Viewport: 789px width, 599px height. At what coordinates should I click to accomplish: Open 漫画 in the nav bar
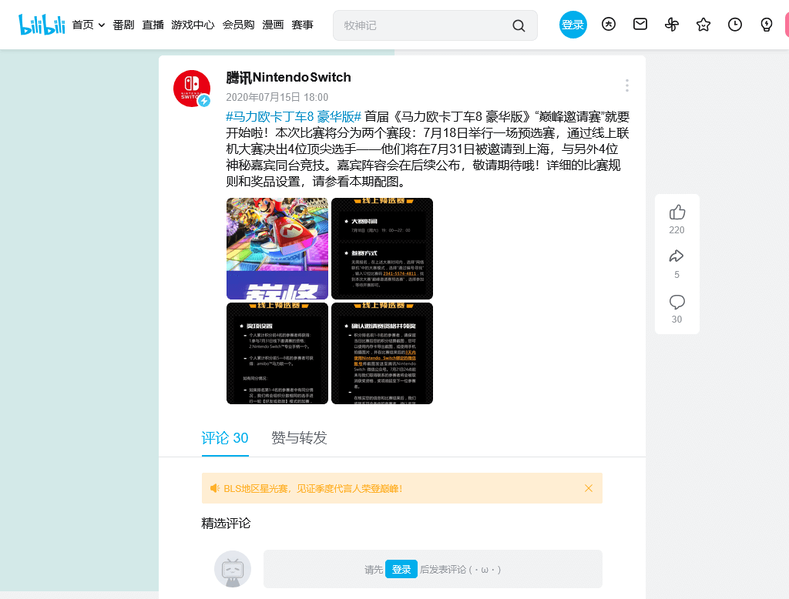(x=273, y=25)
